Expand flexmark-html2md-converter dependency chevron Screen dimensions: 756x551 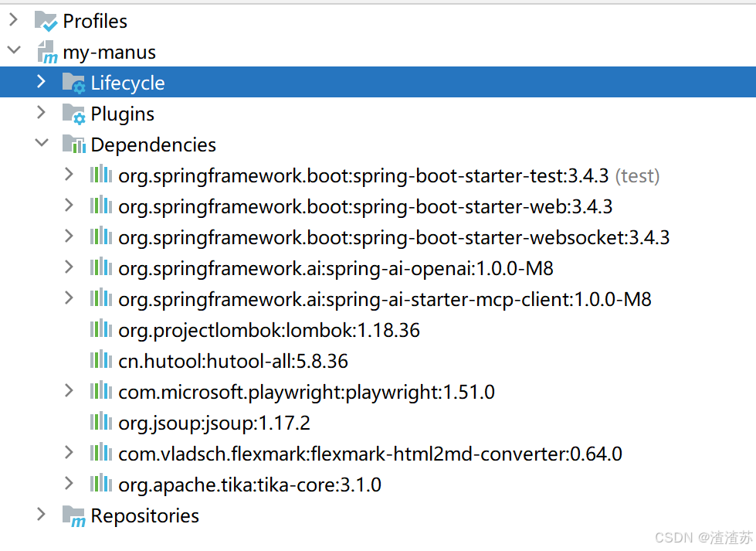tap(69, 453)
